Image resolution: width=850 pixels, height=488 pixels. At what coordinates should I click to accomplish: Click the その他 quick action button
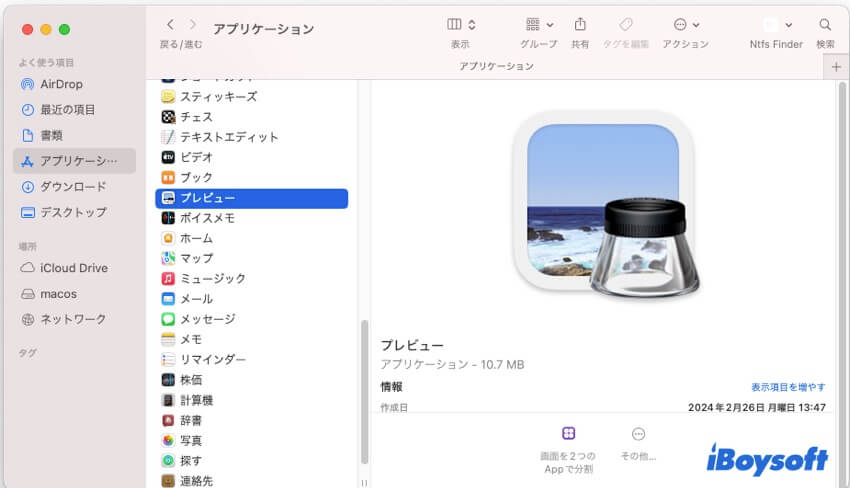[x=639, y=443]
